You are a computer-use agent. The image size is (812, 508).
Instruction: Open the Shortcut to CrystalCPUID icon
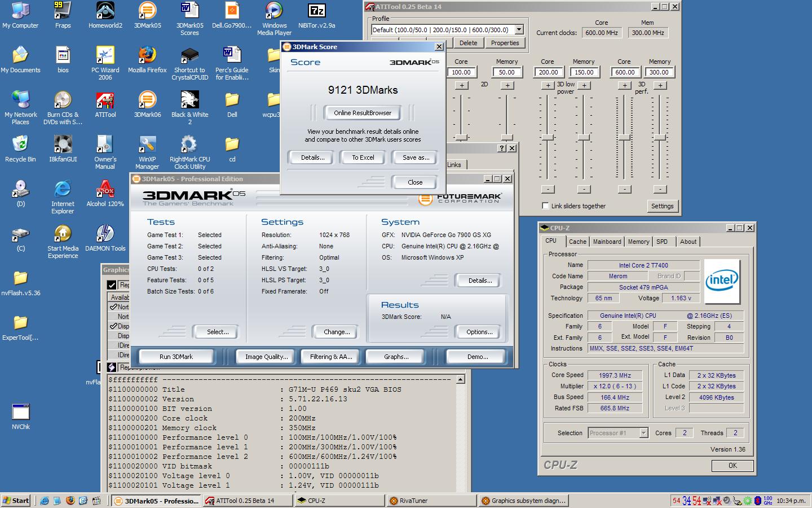pos(189,63)
